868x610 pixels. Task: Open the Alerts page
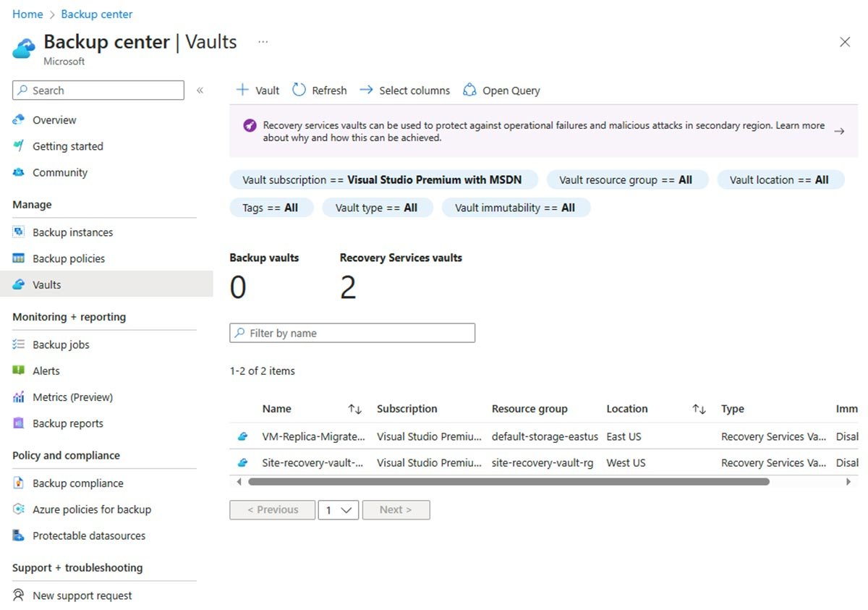click(x=46, y=370)
